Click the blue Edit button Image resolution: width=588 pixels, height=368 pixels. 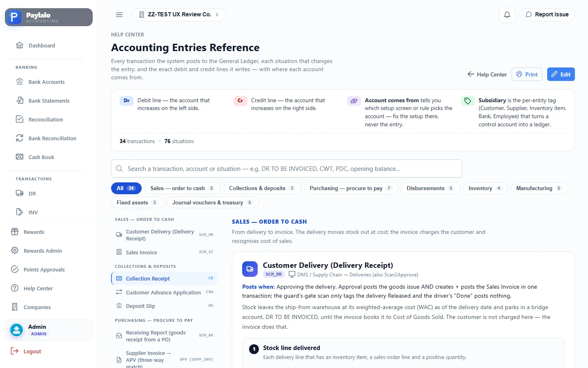click(x=561, y=74)
